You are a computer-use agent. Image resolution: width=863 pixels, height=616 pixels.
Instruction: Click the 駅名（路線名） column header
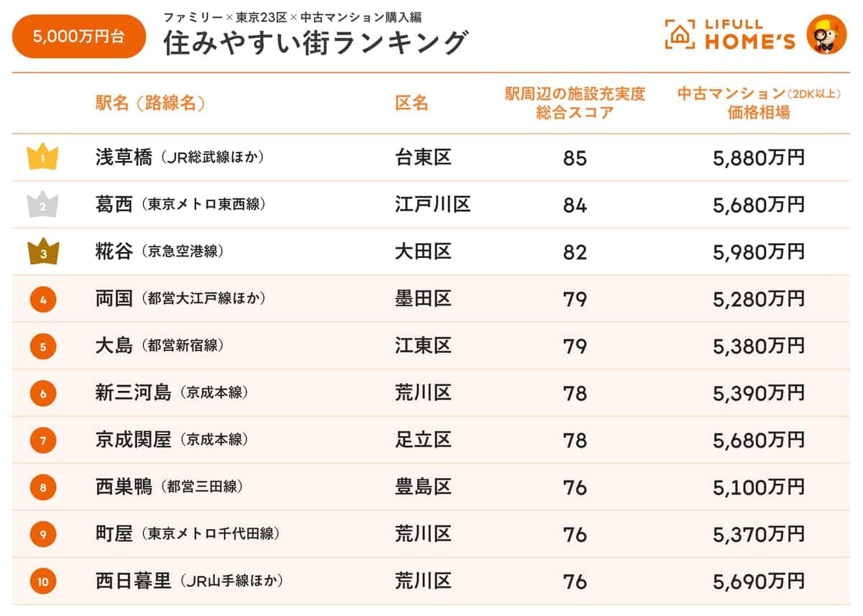[150, 103]
